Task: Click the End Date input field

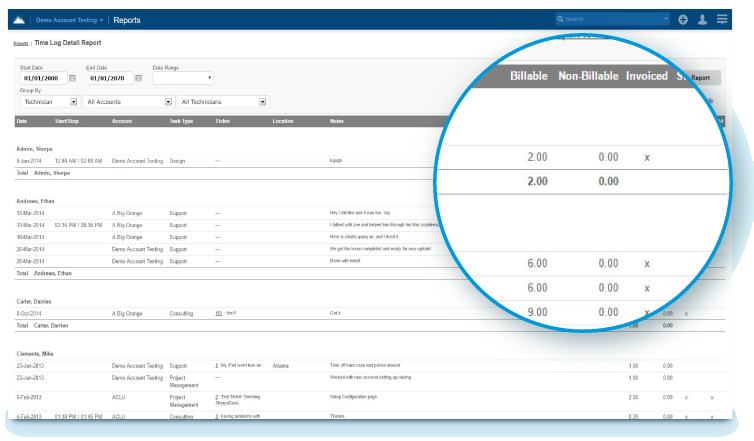Action: pyautogui.click(x=108, y=78)
